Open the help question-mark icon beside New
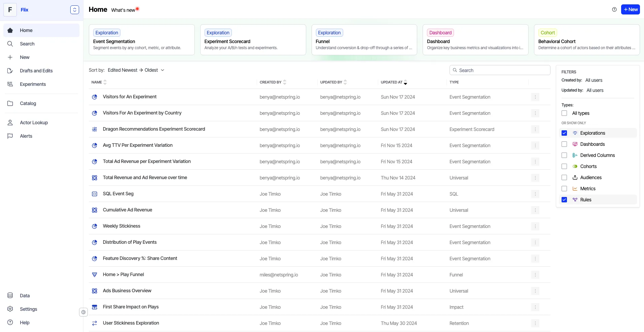Screen dimensions: 644x332 pos(614,9)
